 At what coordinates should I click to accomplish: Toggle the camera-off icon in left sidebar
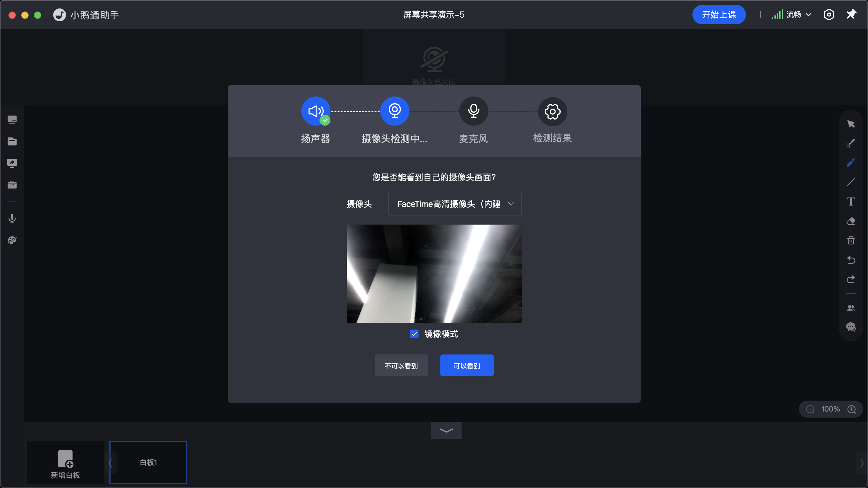coord(12,240)
